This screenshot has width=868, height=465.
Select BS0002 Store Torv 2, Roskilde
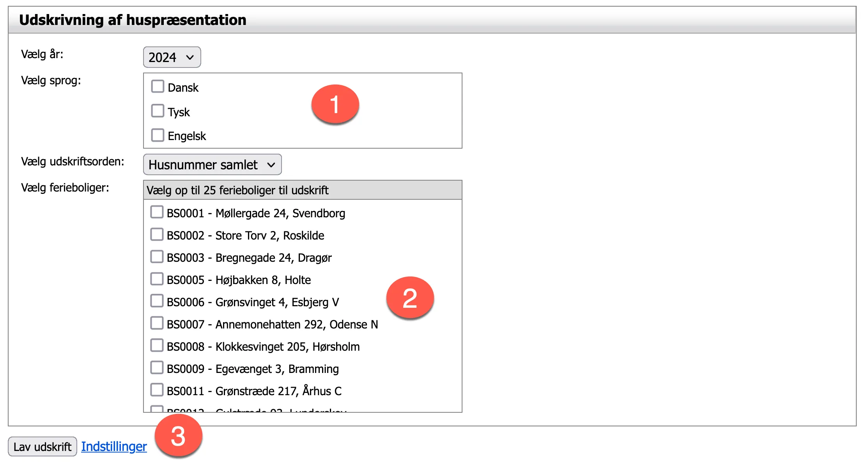point(157,234)
